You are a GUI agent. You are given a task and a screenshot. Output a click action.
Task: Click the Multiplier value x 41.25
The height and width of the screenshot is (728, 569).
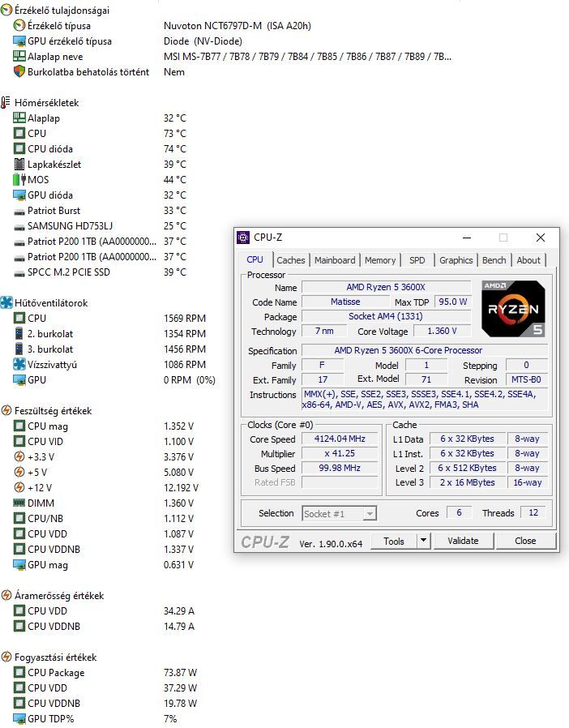click(340, 454)
